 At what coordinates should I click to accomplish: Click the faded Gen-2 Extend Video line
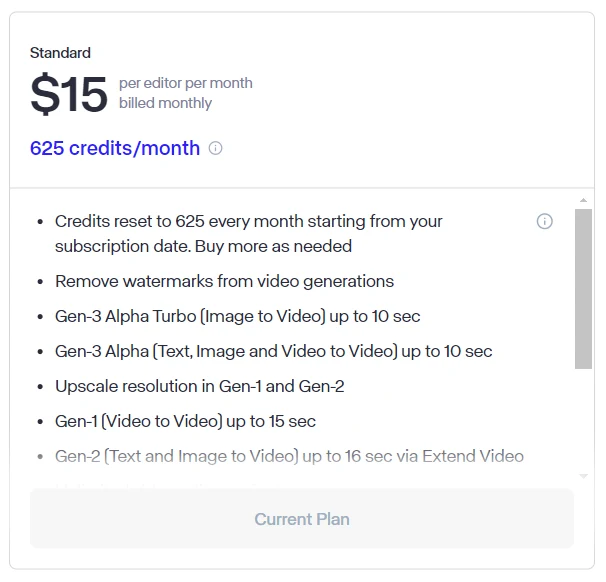coord(289,456)
